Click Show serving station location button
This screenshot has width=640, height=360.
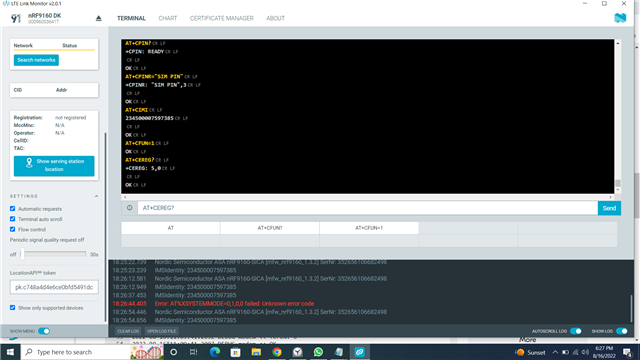(x=54, y=166)
